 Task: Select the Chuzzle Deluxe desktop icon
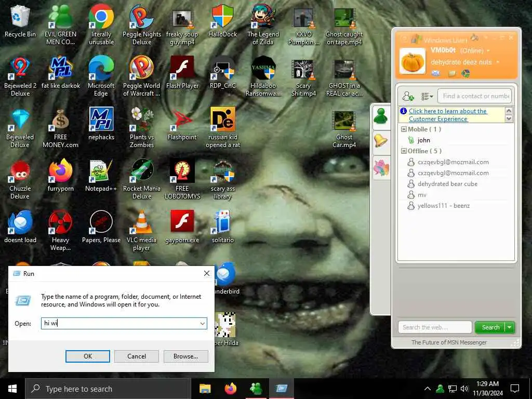(20, 179)
